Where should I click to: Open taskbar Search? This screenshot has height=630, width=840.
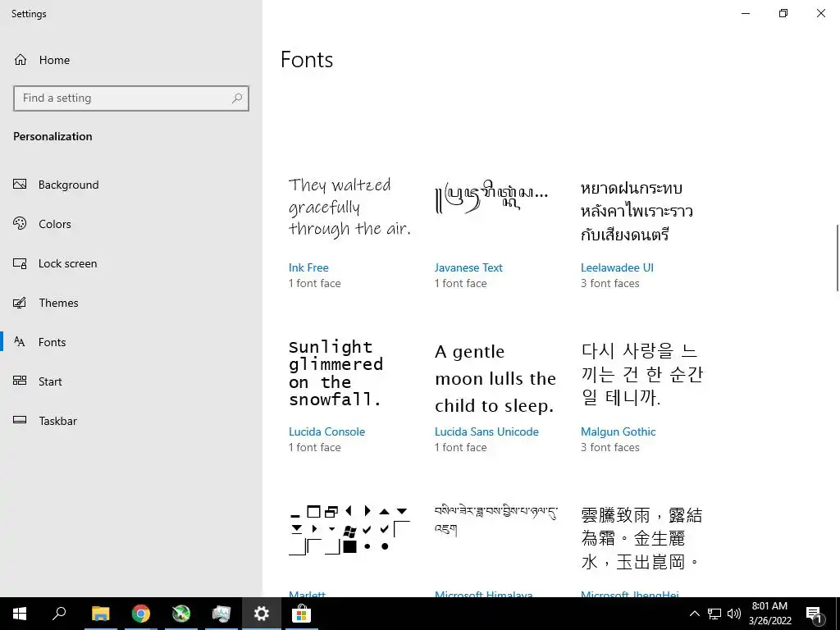tap(59, 614)
